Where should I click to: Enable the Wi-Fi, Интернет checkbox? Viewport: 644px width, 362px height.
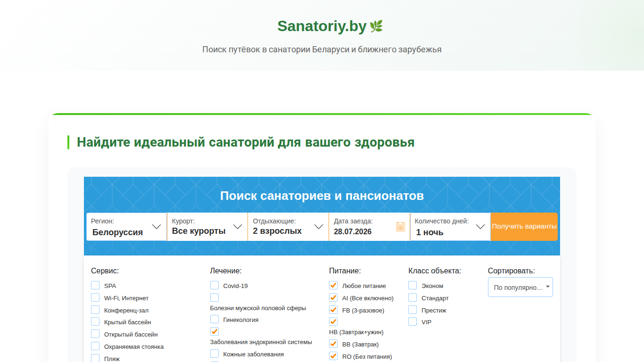(95, 297)
